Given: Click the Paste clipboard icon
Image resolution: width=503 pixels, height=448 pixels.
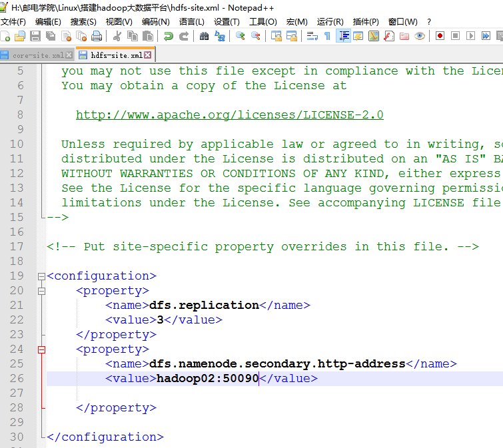Looking at the screenshot, I should tap(147, 36).
